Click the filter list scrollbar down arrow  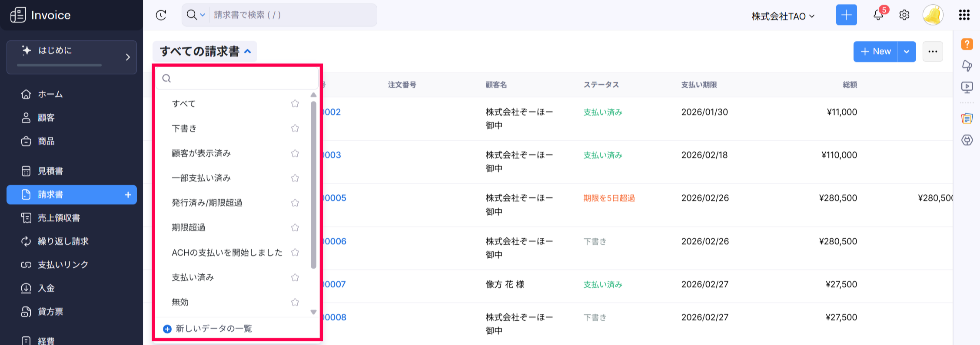313,312
